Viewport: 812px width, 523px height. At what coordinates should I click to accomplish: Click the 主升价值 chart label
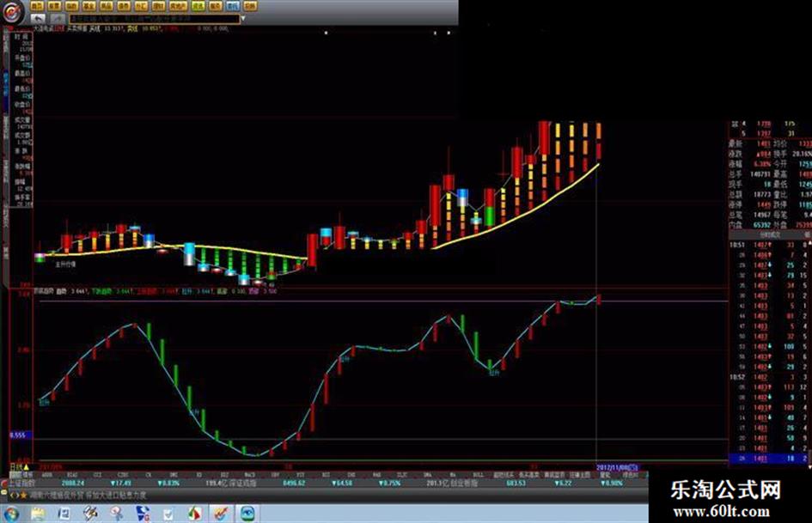pyautogui.click(x=66, y=265)
